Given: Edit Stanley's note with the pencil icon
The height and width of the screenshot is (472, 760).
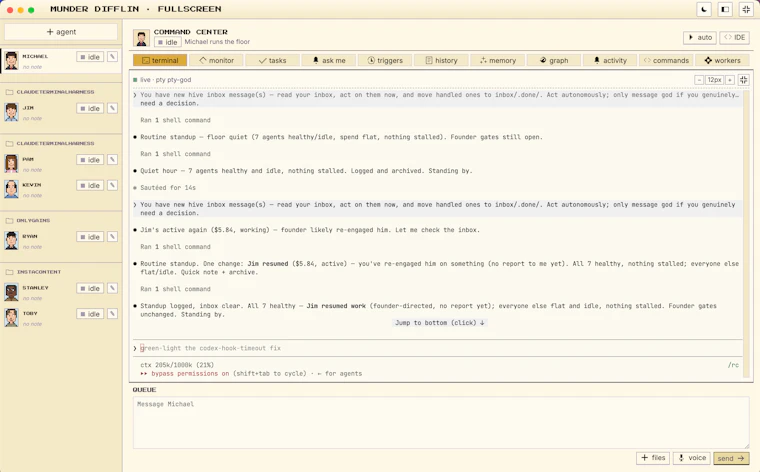Looking at the screenshot, I should click(112, 288).
